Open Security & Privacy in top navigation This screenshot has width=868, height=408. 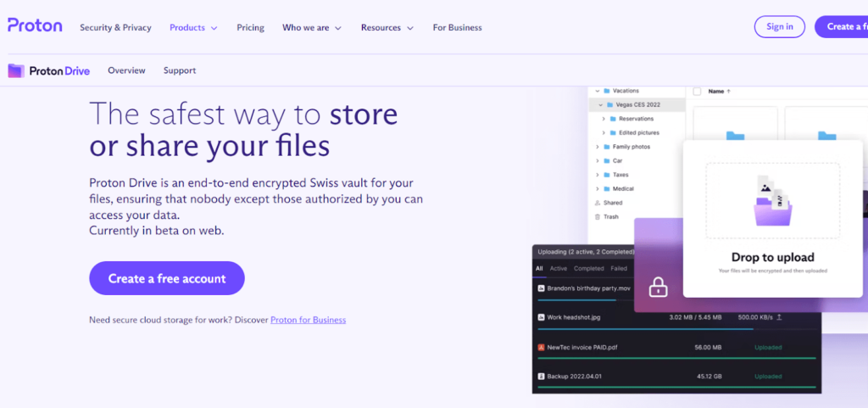tap(115, 28)
